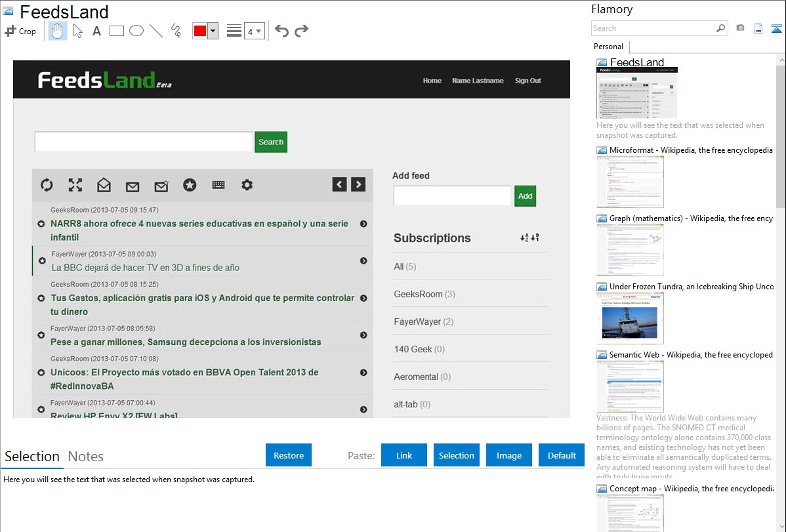Image resolution: width=786 pixels, height=532 pixels.
Task: Click the Paste Selection button
Action: point(457,455)
